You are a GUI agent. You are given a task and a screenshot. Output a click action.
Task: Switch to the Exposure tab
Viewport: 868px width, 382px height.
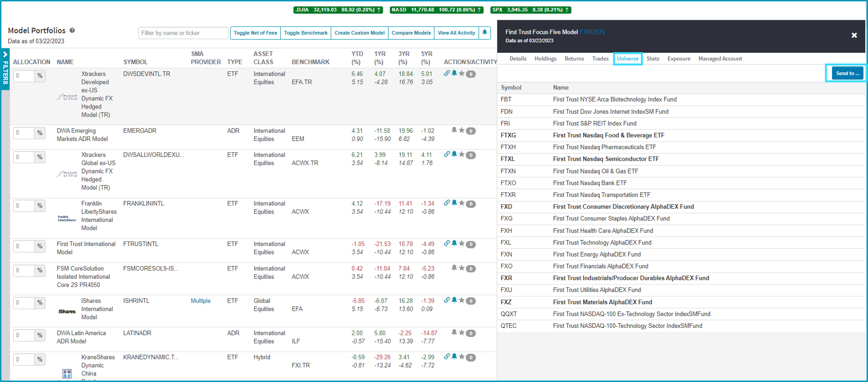(679, 59)
